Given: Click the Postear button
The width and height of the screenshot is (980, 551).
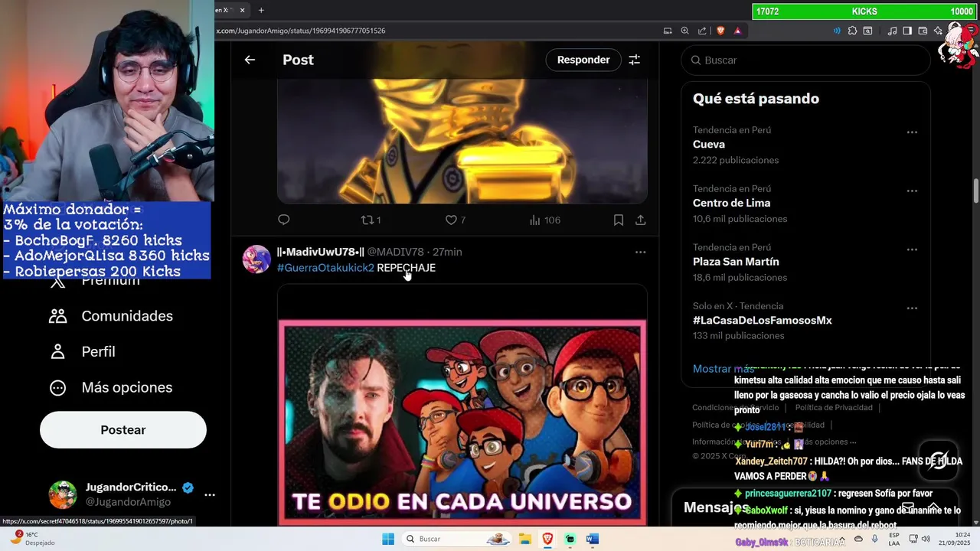Looking at the screenshot, I should (123, 430).
